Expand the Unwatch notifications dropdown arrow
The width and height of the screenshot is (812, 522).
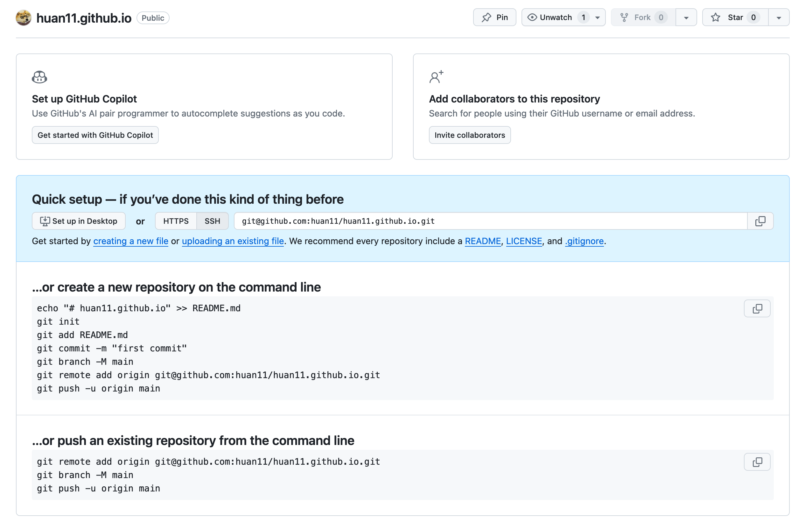pyautogui.click(x=598, y=17)
